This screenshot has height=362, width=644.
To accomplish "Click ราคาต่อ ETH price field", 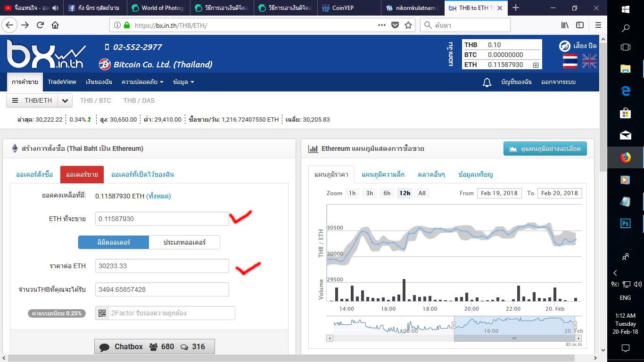I will coord(162,266).
